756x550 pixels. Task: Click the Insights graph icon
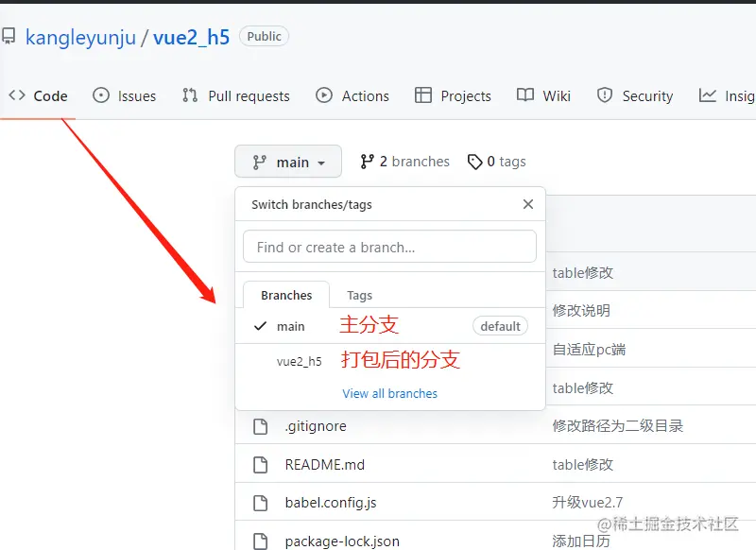pos(707,95)
